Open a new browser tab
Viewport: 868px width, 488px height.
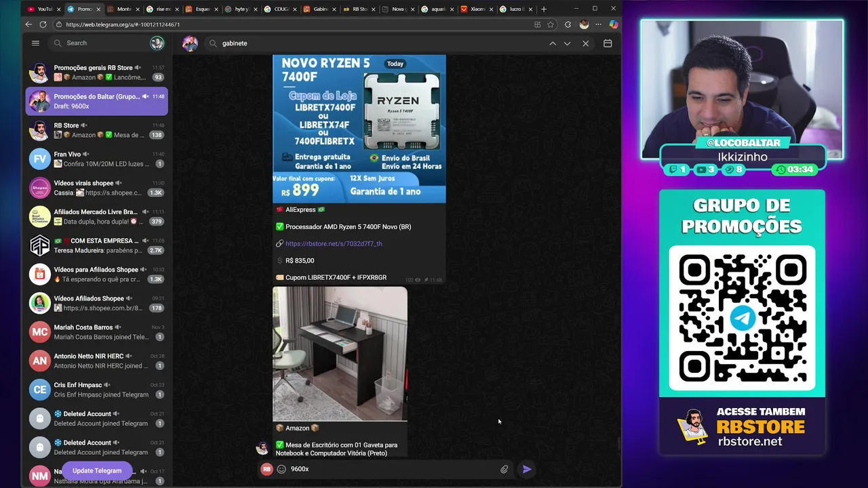click(544, 9)
